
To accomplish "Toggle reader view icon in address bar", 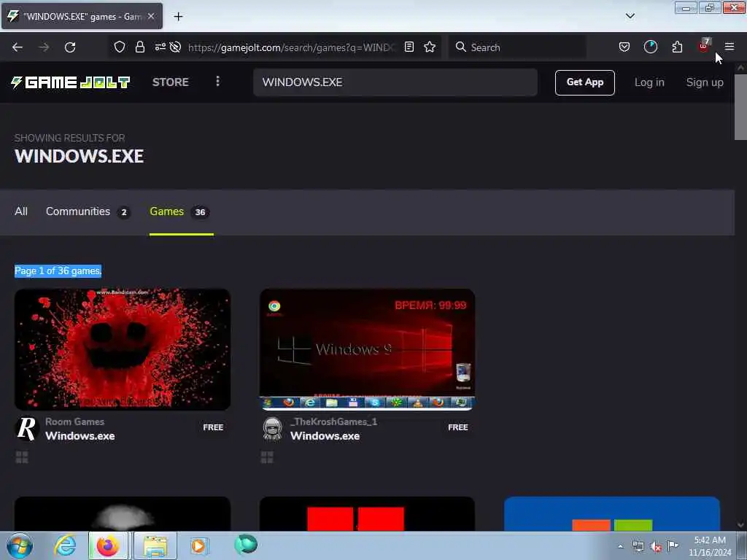I will point(409,47).
